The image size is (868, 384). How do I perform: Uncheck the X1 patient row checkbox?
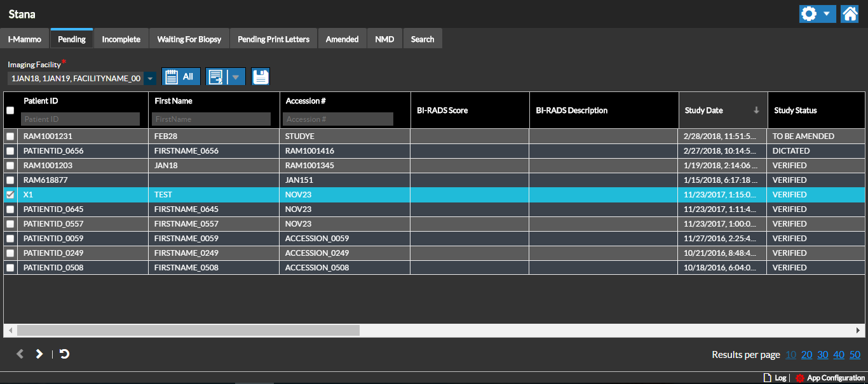click(10, 195)
